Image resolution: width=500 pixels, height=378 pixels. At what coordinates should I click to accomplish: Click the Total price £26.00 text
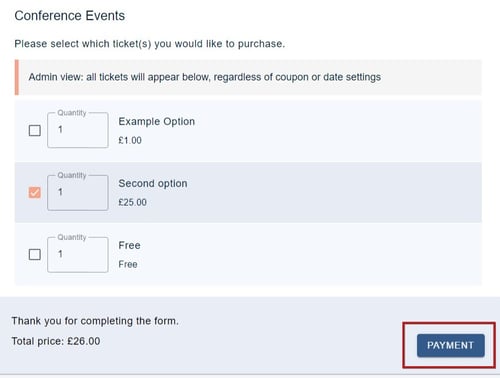56,341
